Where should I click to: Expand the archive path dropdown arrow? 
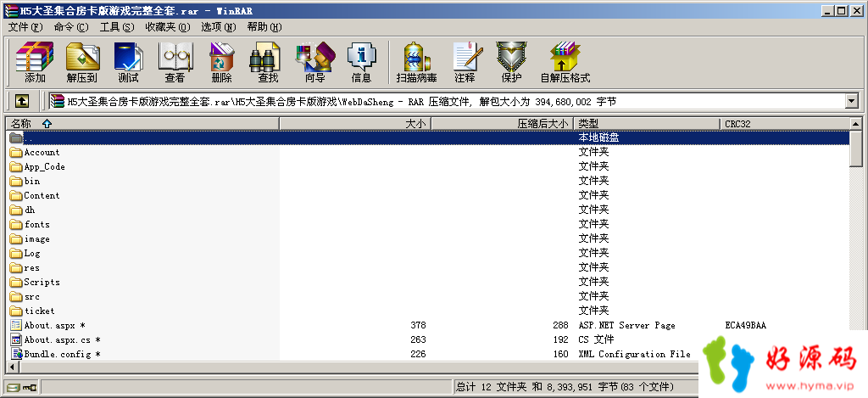(851, 101)
